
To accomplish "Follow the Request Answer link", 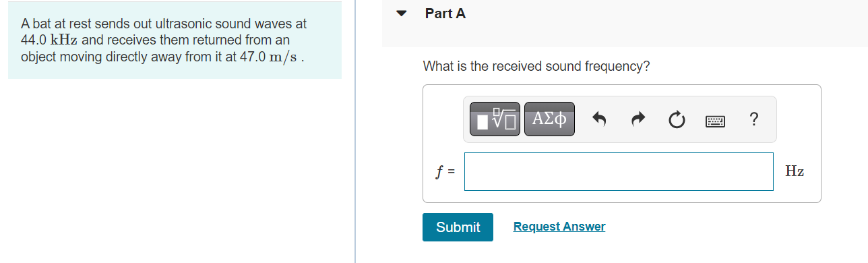I will [x=559, y=227].
